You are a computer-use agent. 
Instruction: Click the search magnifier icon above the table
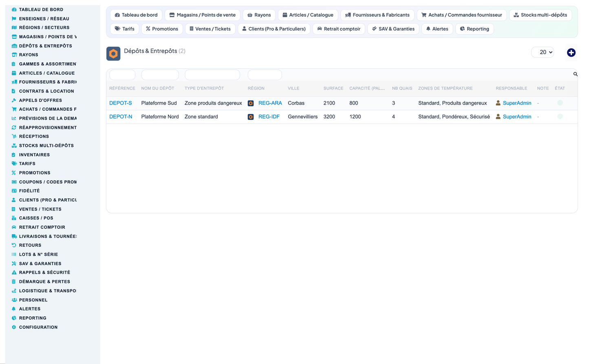tap(575, 74)
